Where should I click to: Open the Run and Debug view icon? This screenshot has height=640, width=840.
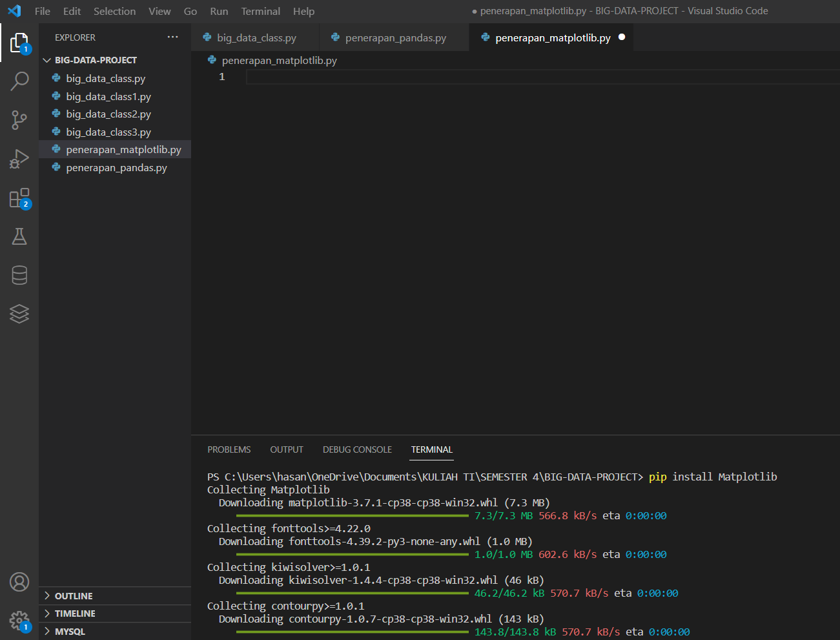coord(19,159)
